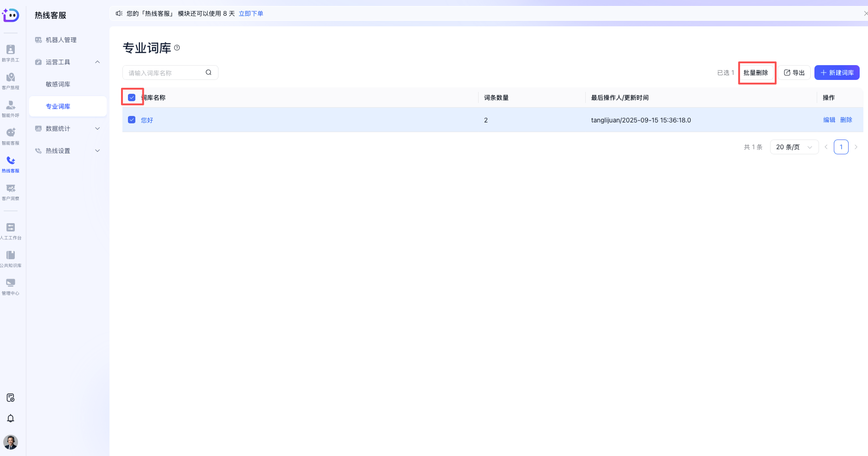Screen dimensions: 868x456
Task: Open 公共知识库 sidebar icon
Action: click(x=11, y=258)
